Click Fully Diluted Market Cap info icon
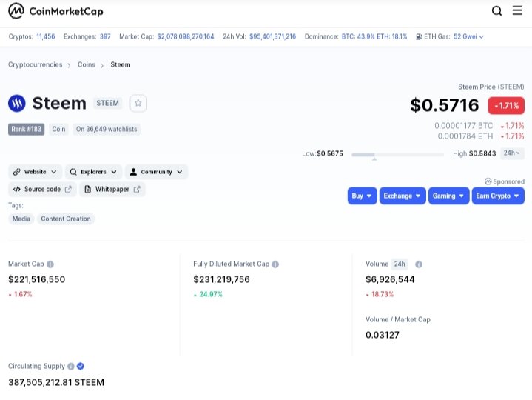Viewport: 532px width, 400px height. pos(275,264)
